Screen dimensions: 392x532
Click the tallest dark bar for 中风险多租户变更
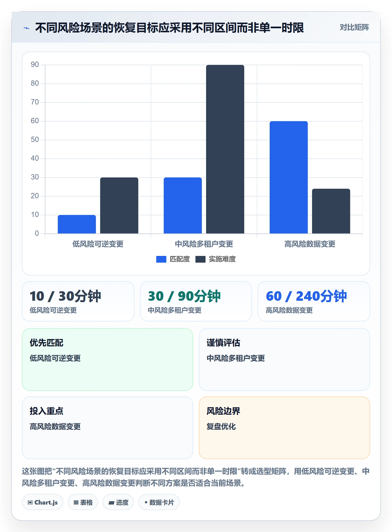(x=225, y=149)
